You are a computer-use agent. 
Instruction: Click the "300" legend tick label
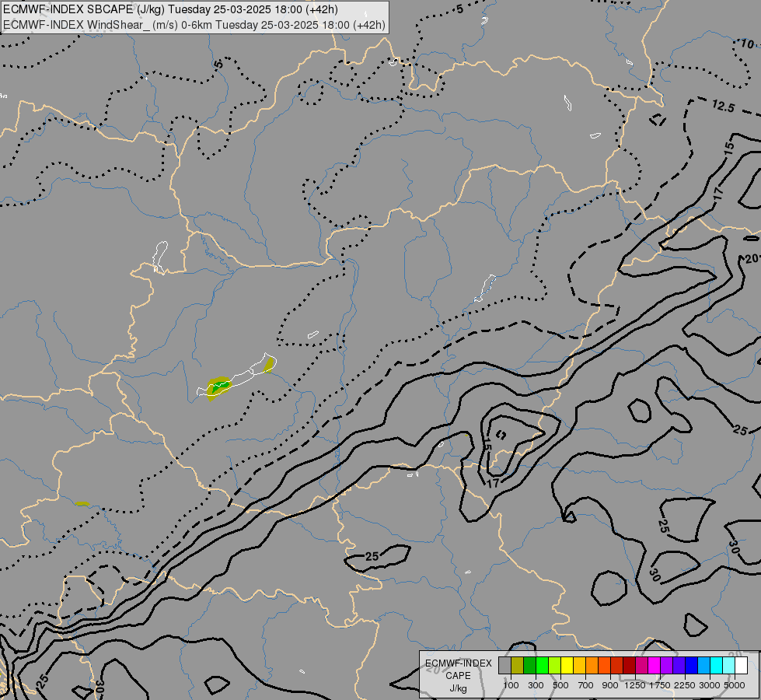[536, 685]
